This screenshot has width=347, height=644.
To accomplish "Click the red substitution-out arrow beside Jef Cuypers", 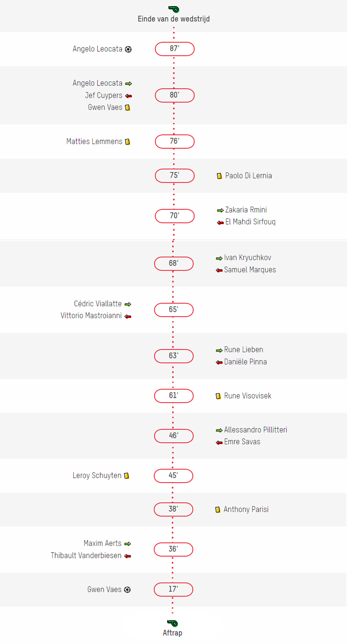I will pos(128,96).
